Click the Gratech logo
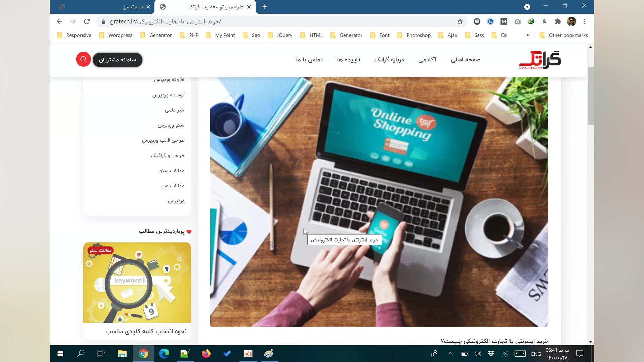Image resolution: width=644 pixels, height=362 pixels. (x=540, y=60)
